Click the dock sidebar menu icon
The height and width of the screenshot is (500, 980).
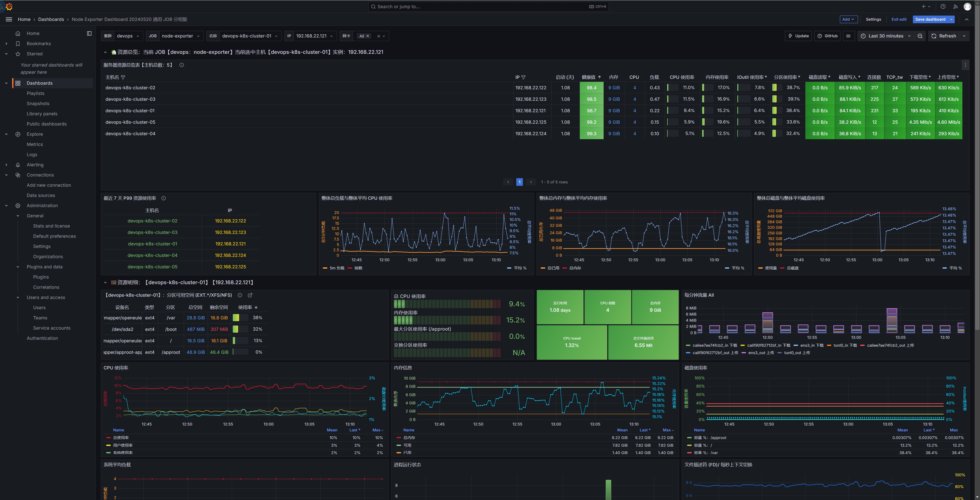pyautogui.click(x=89, y=33)
